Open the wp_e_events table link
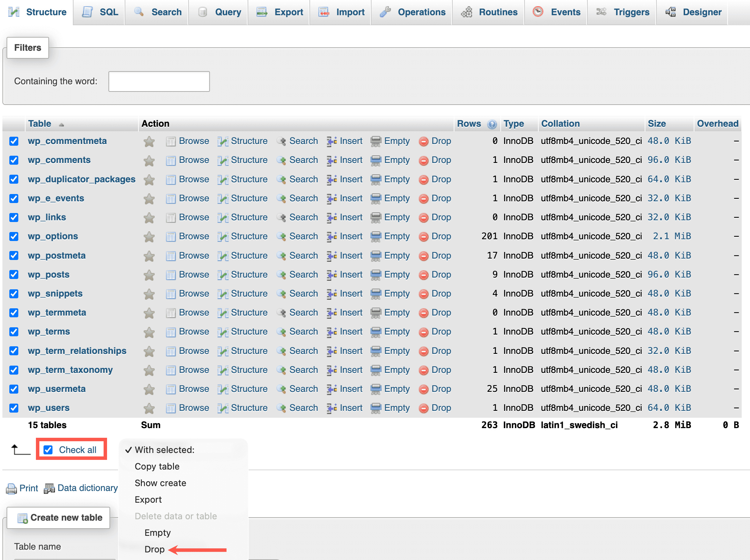The image size is (750, 560). pyautogui.click(x=56, y=198)
